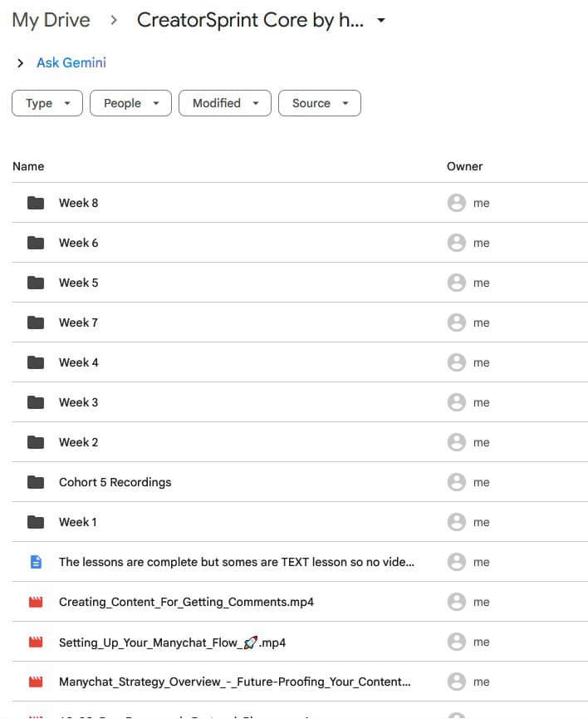The image size is (588, 719).
Task: Click the Week 8 folder icon
Action: [x=35, y=203]
